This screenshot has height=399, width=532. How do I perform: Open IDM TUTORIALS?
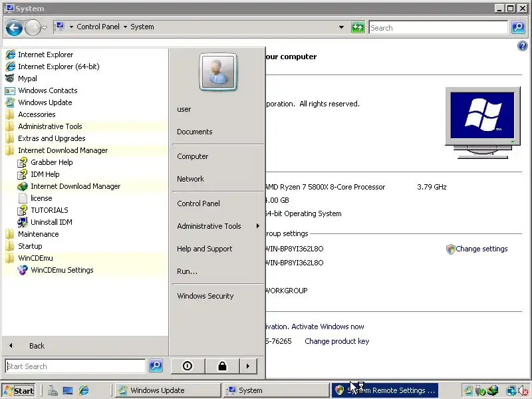(49, 210)
